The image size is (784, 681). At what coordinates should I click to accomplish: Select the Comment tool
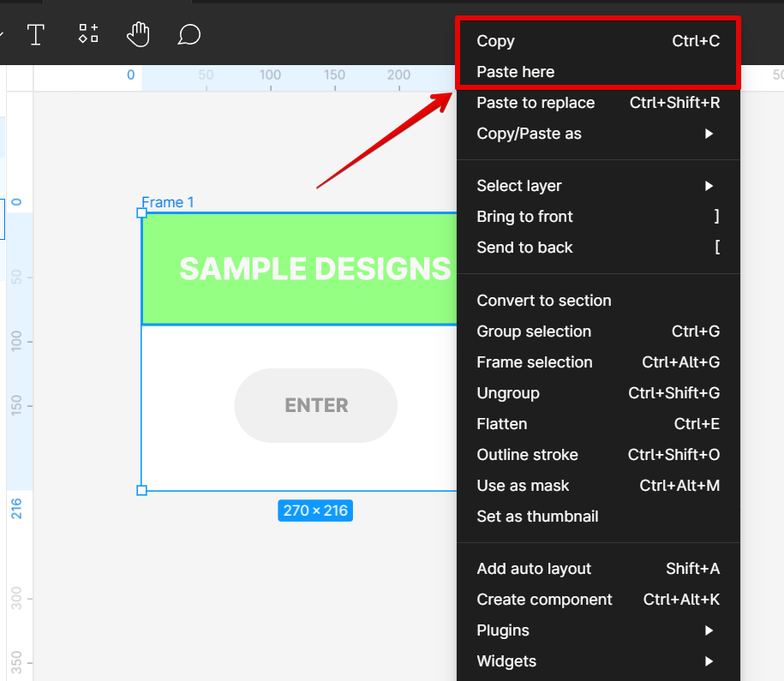pyautogui.click(x=189, y=34)
